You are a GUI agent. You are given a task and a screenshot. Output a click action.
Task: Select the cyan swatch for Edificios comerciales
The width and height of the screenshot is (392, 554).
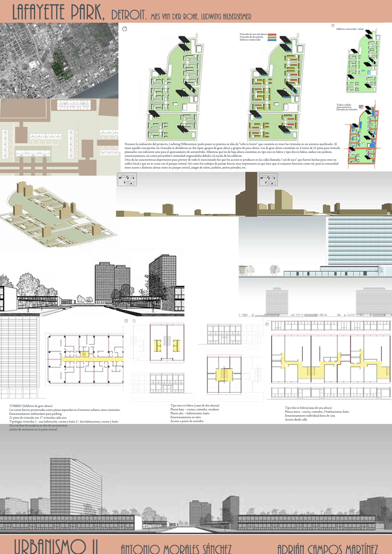point(361,29)
